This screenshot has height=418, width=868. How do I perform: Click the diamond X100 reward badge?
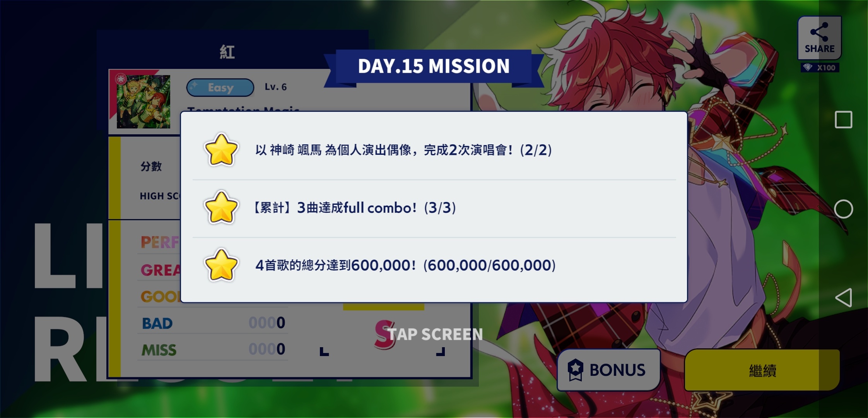tap(820, 68)
